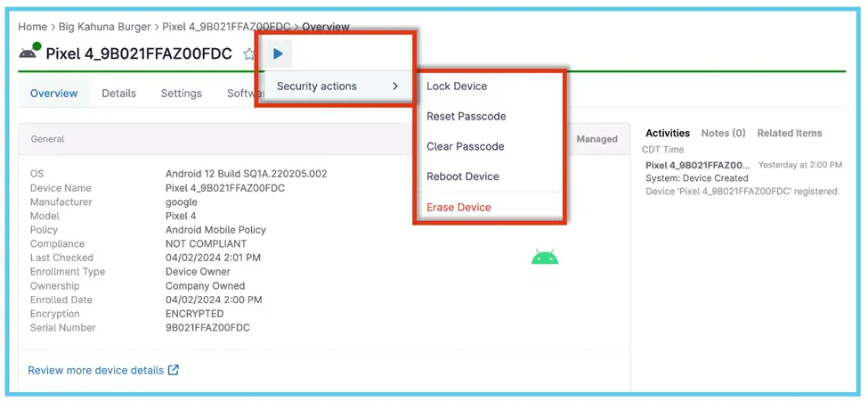Star the Pixel 4 device as favorite
The width and height of the screenshot is (868, 402).
pos(249,54)
